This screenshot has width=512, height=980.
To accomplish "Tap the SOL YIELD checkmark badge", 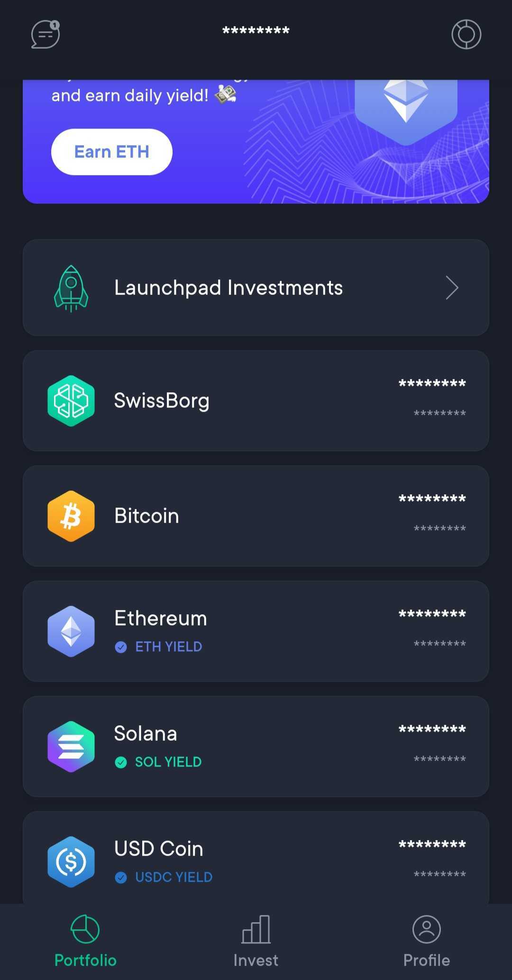I will coord(121,762).
